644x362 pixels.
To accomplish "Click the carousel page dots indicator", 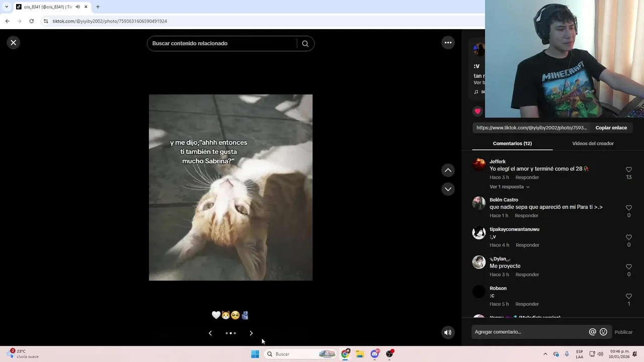I will tap(230, 333).
